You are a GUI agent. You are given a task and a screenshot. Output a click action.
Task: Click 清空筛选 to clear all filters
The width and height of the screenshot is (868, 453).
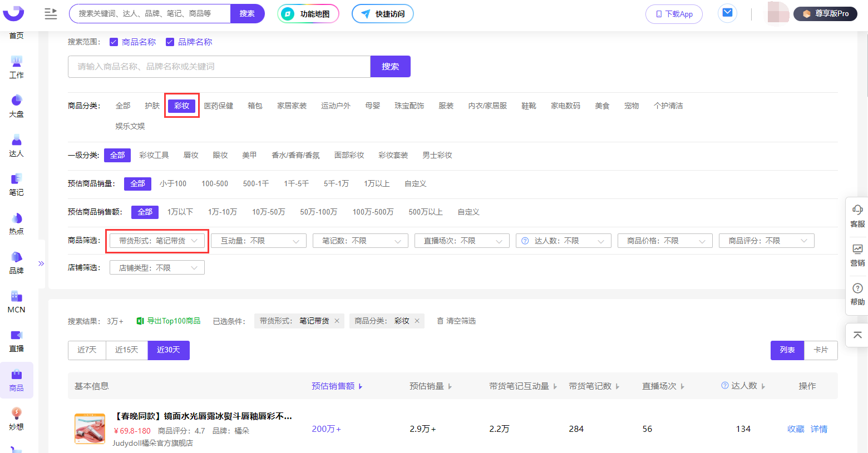[x=456, y=321]
